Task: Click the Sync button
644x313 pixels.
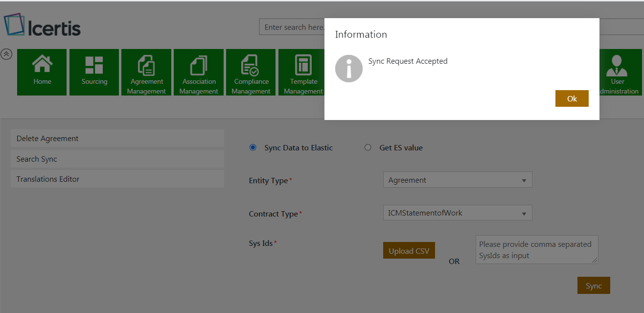Action: point(594,286)
